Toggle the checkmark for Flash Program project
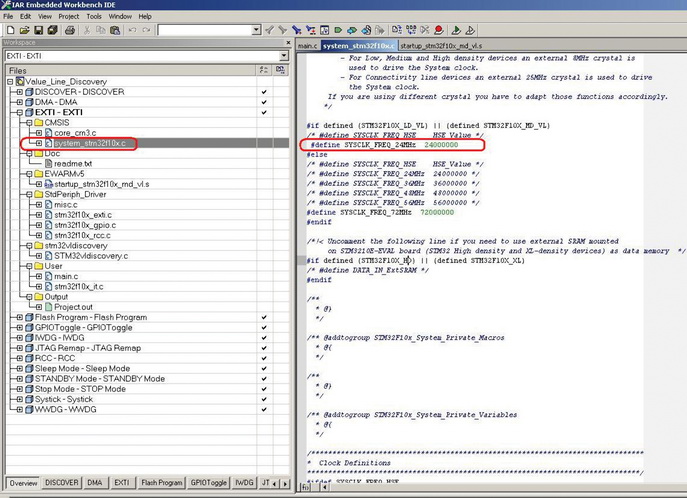The width and height of the screenshot is (687, 498). [x=264, y=317]
